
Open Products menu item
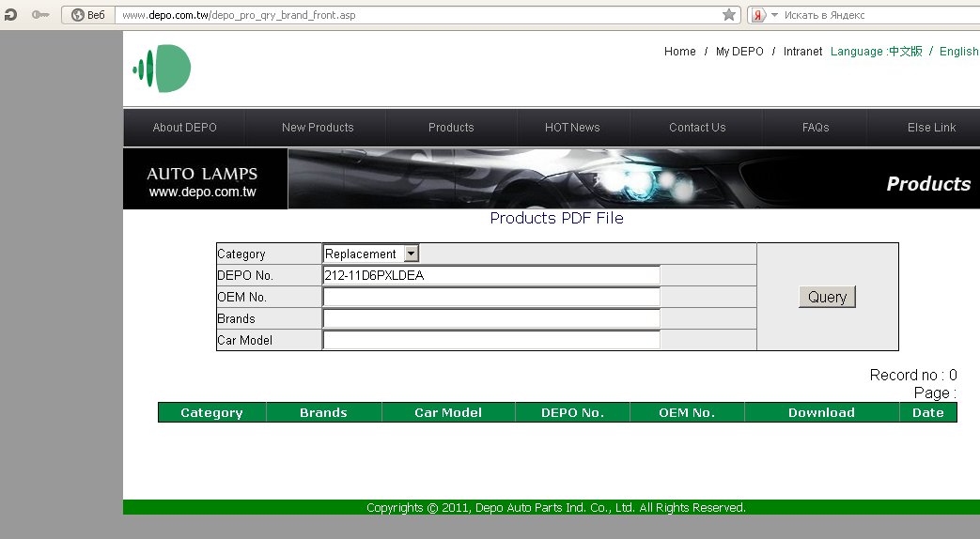coord(451,128)
